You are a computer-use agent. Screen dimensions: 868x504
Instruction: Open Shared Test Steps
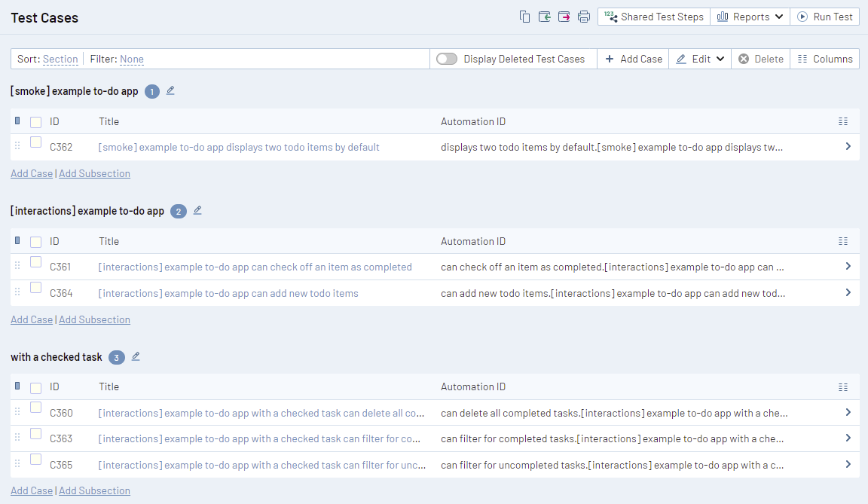click(x=654, y=17)
